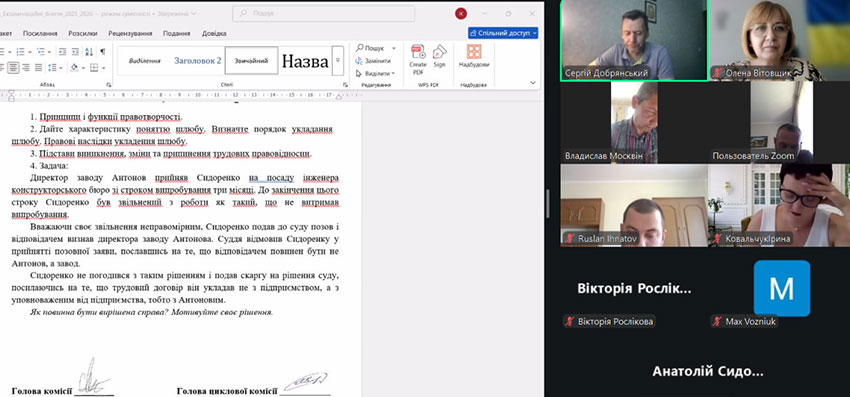850x397 pixels.
Task: Decrease the paragraph indent
Action: click(62, 52)
